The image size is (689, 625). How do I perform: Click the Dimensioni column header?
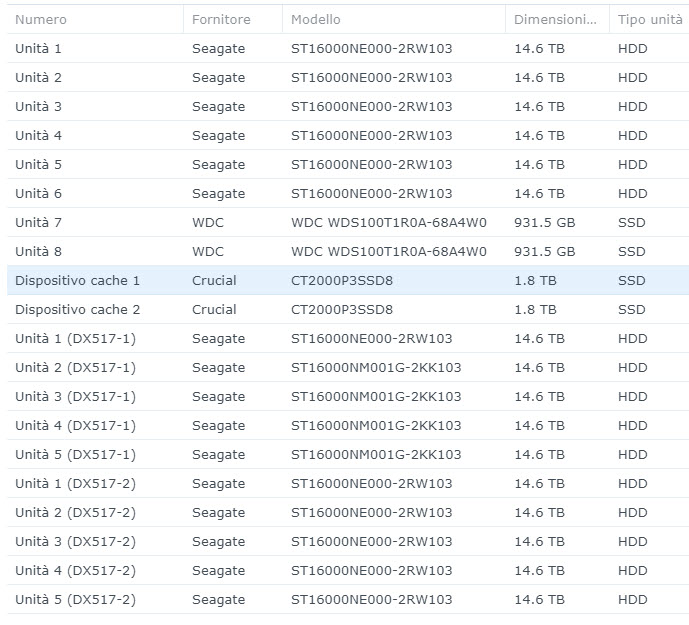(x=557, y=19)
